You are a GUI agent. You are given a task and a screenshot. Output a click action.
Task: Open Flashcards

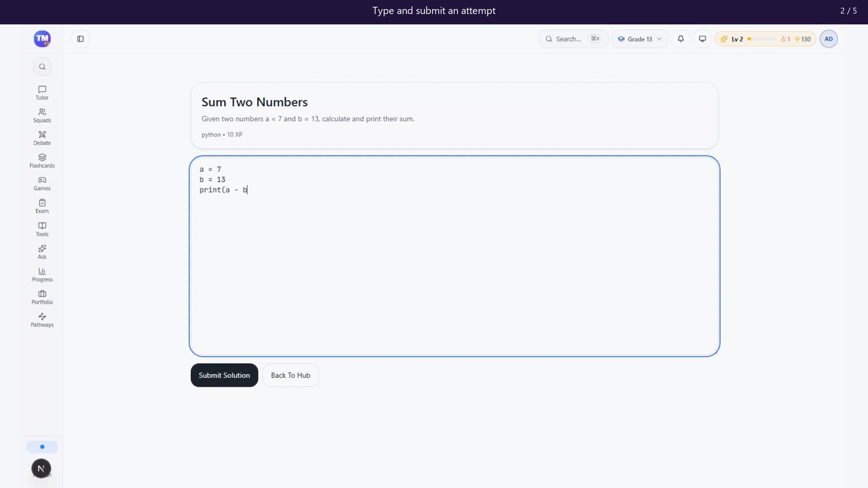click(x=42, y=160)
